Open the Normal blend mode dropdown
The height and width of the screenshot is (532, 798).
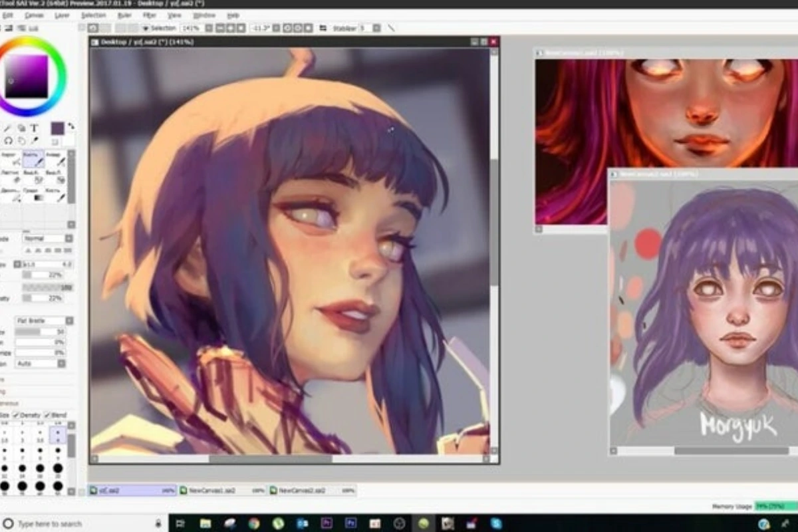45,238
